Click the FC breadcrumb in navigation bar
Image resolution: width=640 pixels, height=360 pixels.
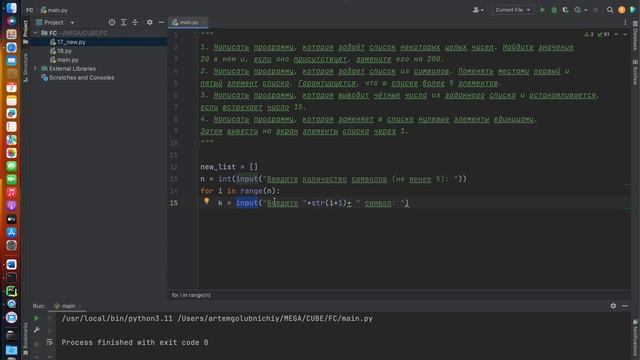click(x=30, y=10)
